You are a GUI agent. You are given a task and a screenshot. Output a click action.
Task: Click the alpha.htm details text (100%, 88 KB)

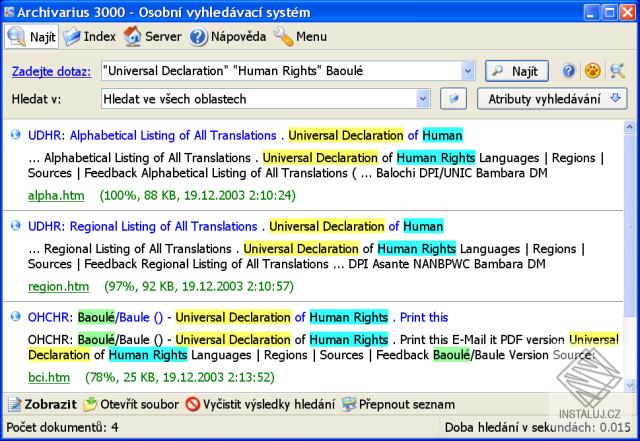click(198, 196)
